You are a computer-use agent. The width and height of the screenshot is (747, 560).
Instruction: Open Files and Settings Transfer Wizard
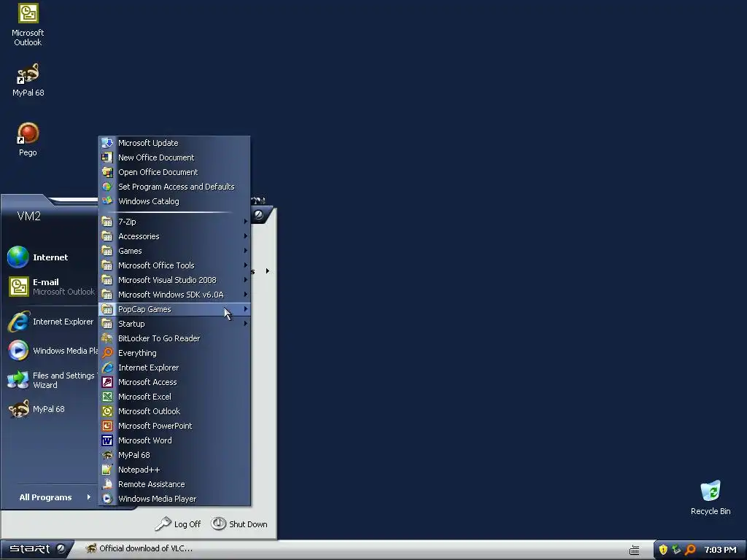point(51,380)
